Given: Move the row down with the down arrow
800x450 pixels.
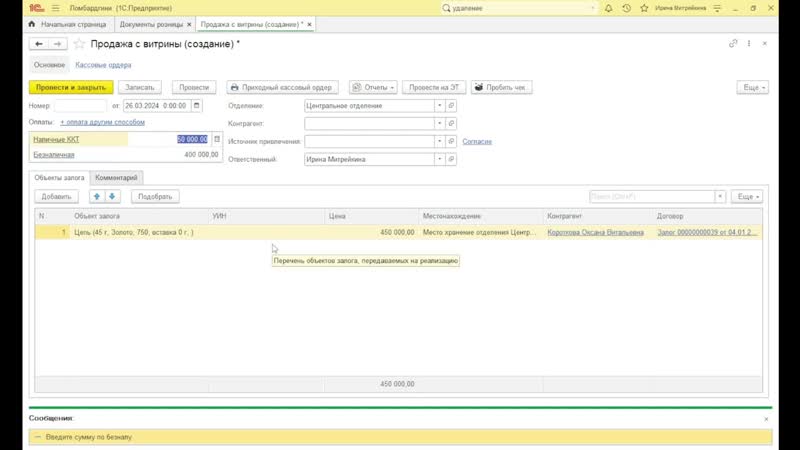Looking at the screenshot, I should point(112,197).
